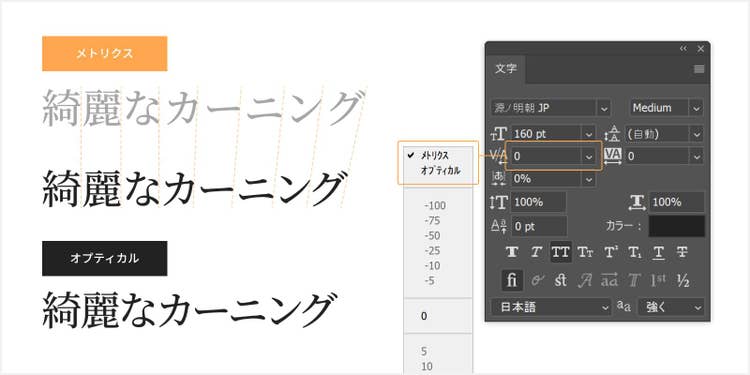Click the baseline shift icon
Image resolution: width=750 pixels, height=375 pixels.
coord(499,226)
